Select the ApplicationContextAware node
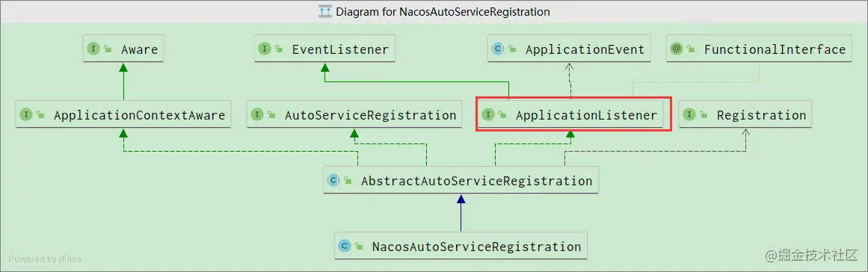The width and height of the screenshot is (868, 272). pyautogui.click(x=123, y=115)
